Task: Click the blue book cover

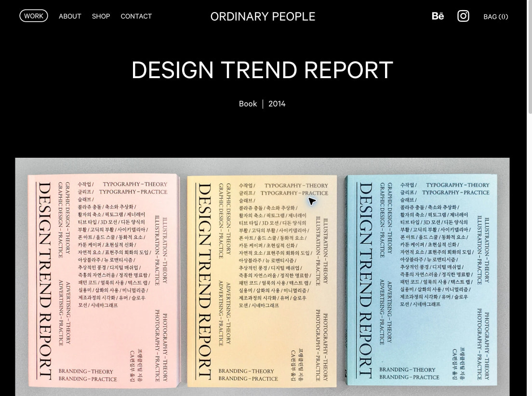Action: pos(421,280)
